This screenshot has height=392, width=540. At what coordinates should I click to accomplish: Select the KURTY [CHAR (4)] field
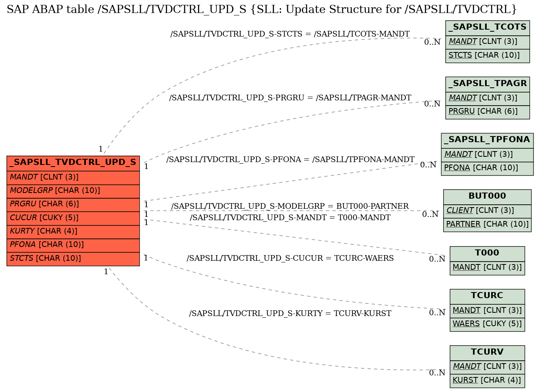[73, 231]
